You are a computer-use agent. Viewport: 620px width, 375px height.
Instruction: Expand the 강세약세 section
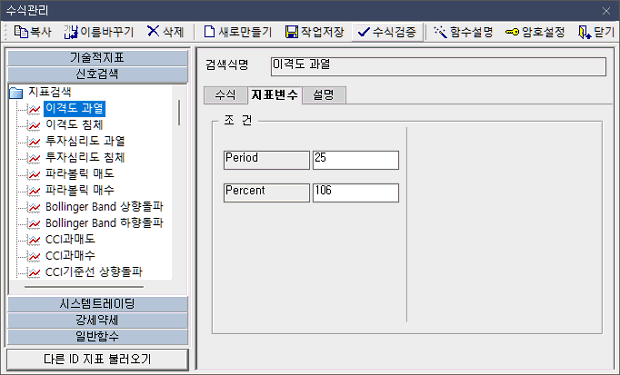click(x=98, y=320)
